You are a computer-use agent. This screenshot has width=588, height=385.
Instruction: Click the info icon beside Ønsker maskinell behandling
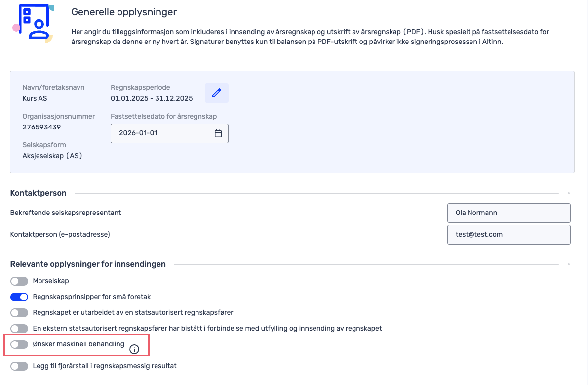pyautogui.click(x=134, y=349)
